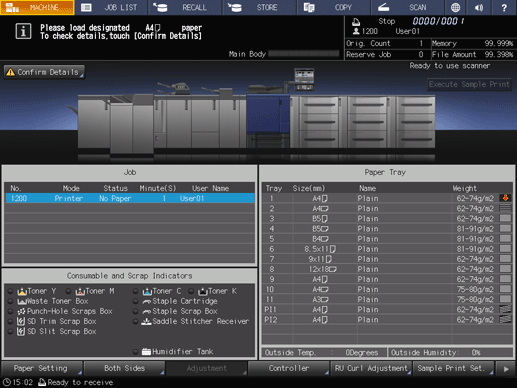Expand the Paper Setting button menu
This screenshot has height=388, width=517.
click(42, 368)
